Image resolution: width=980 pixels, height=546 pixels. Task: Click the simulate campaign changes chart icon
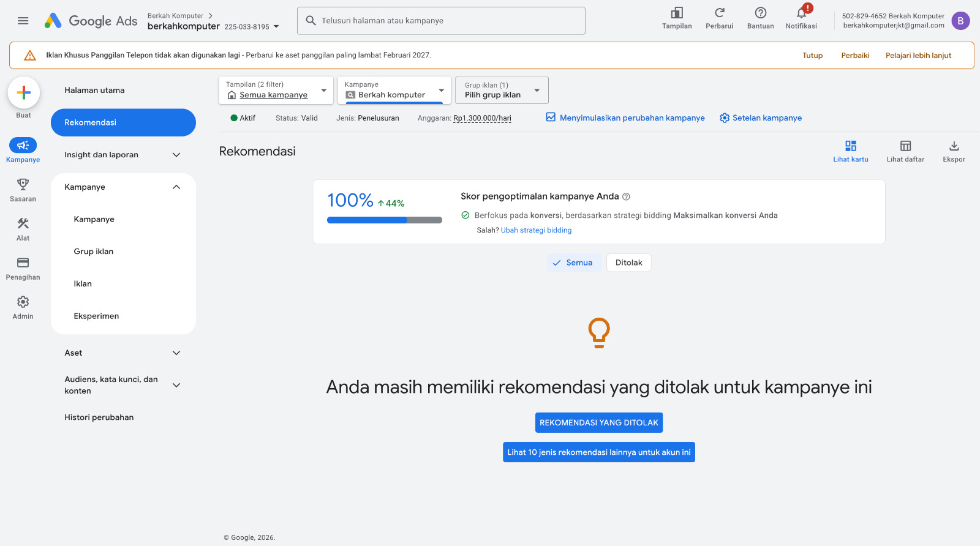coord(551,118)
